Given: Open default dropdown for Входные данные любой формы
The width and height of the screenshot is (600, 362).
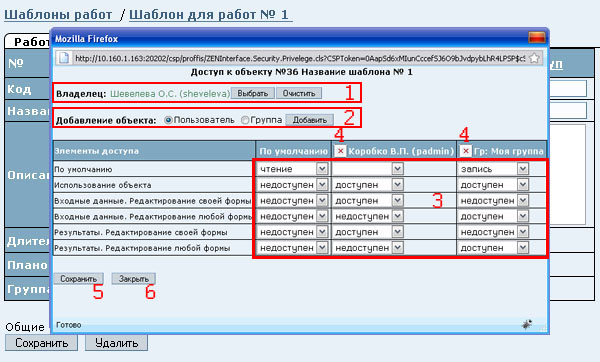Looking at the screenshot, I should click(293, 216).
